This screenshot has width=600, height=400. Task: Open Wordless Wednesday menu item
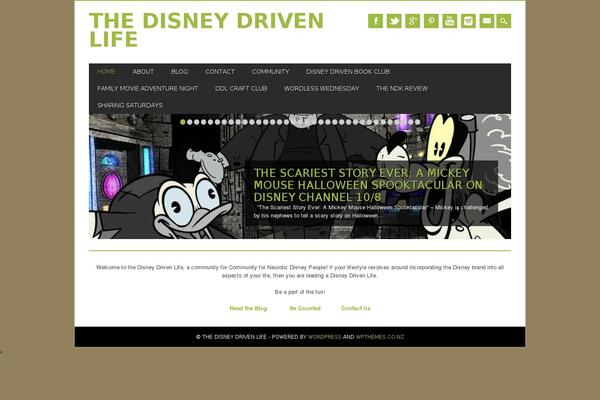click(x=321, y=88)
